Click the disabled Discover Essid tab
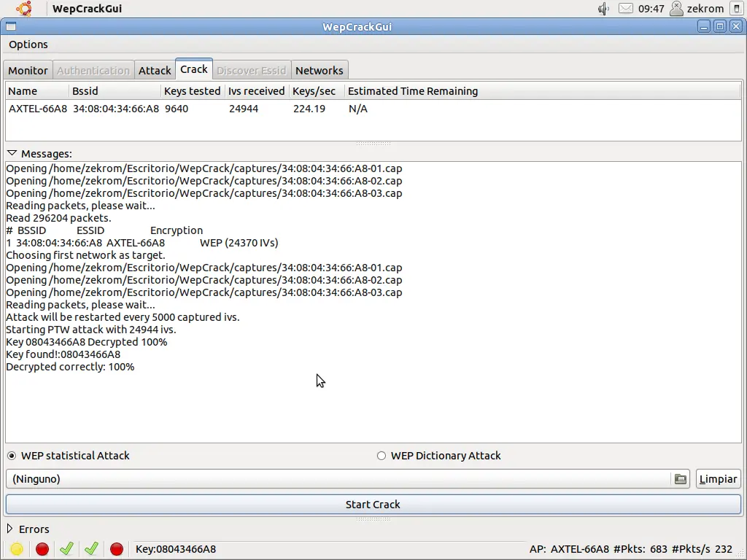747x560 pixels. (252, 71)
